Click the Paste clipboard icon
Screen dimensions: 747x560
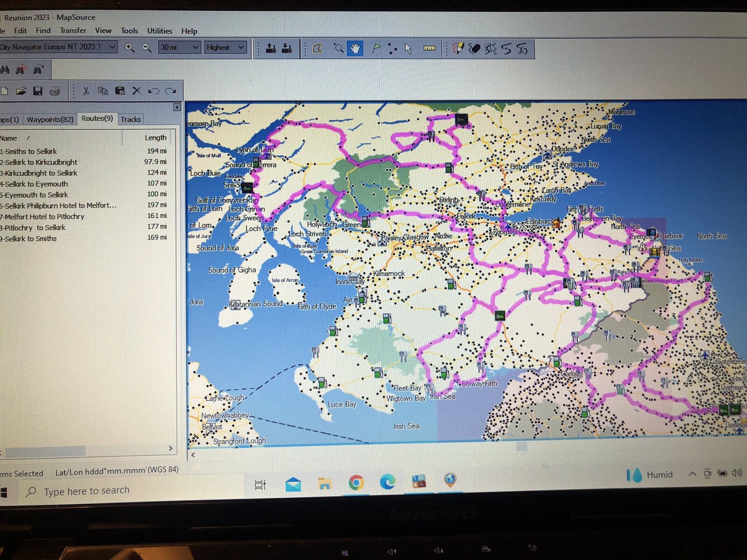(x=120, y=91)
